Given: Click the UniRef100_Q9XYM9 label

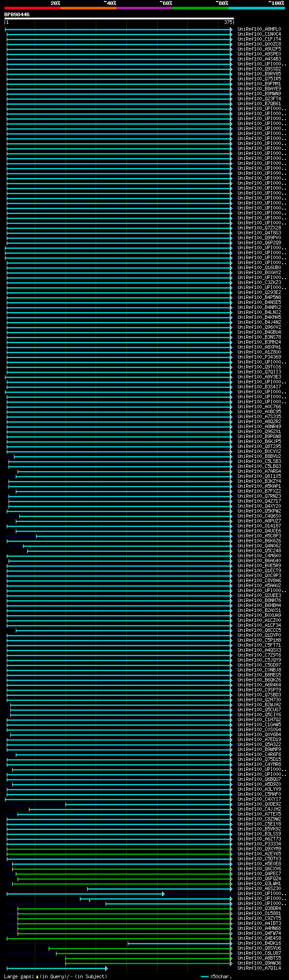Looking at the screenshot, I should pos(259,849).
